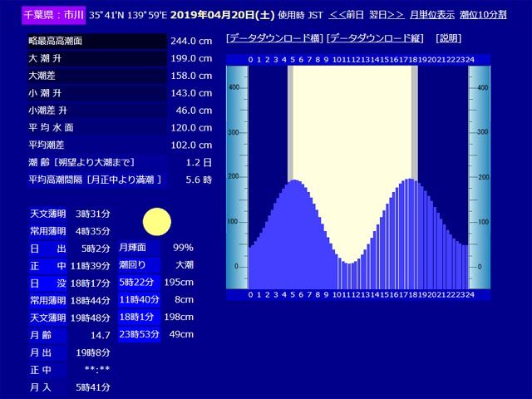
Task: Click the 1.2 日 value
Action: pyautogui.click(x=199, y=162)
